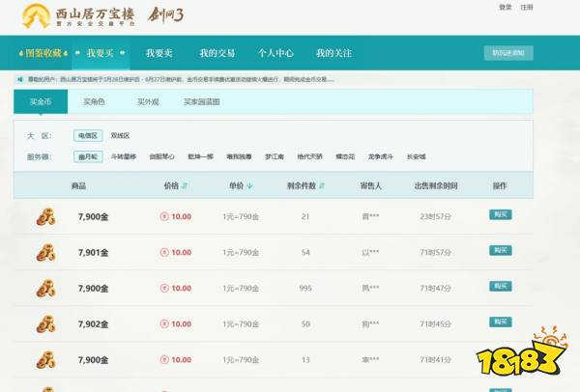Select the 电信区 region
The height and width of the screenshot is (392, 580).
(x=88, y=135)
